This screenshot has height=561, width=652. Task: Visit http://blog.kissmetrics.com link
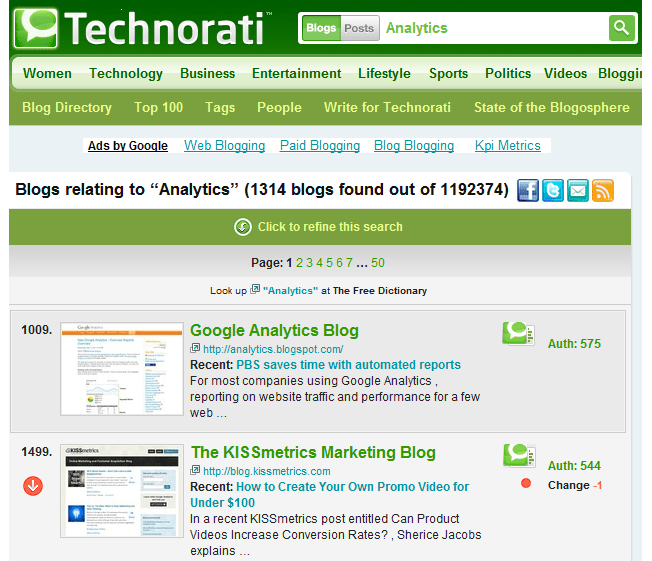point(267,471)
